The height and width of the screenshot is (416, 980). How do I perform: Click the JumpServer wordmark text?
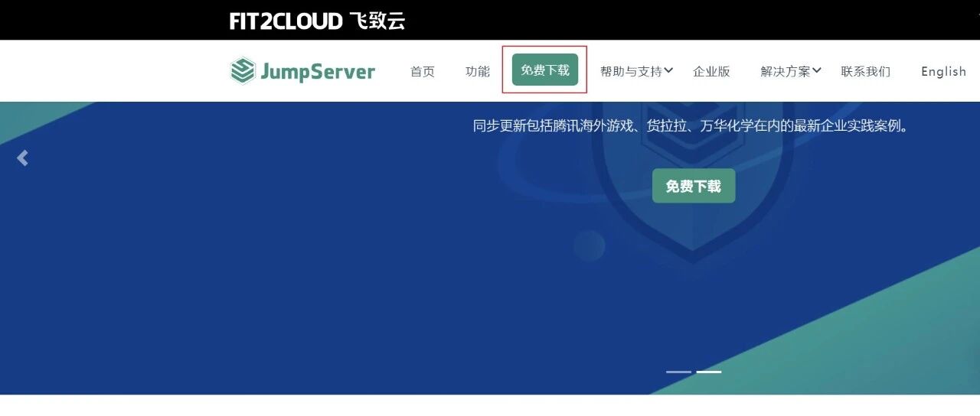click(318, 72)
